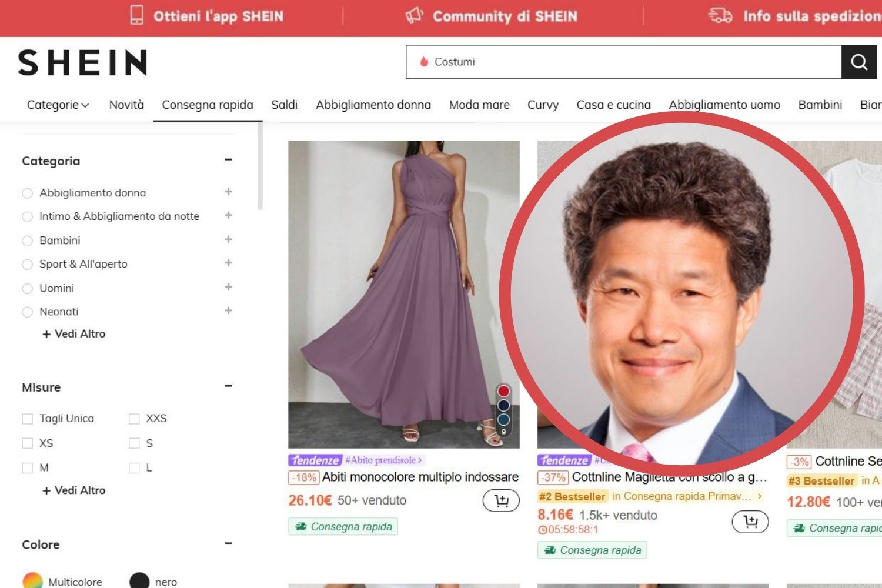Check the XXS size checkbox
Screen dimensions: 882x588
pyautogui.click(x=134, y=419)
